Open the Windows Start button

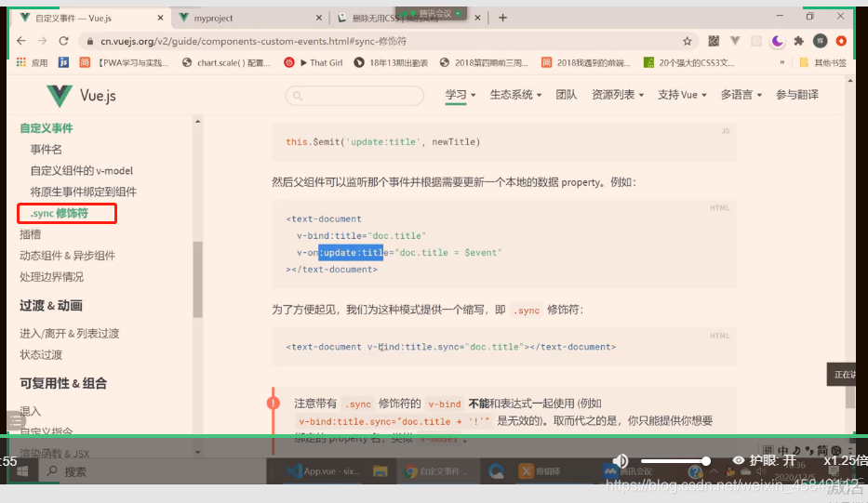[22, 471]
